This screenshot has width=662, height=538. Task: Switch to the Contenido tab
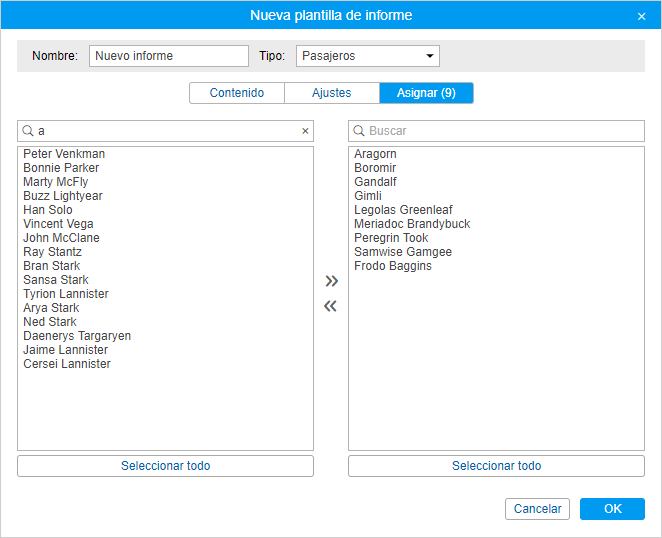point(237,93)
